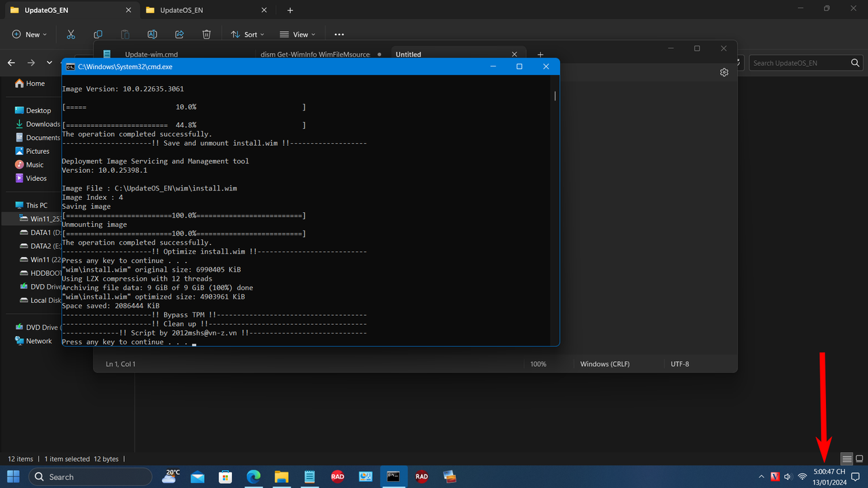
Task: Switch to cmd terminal taskbar icon
Action: point(393,476)
